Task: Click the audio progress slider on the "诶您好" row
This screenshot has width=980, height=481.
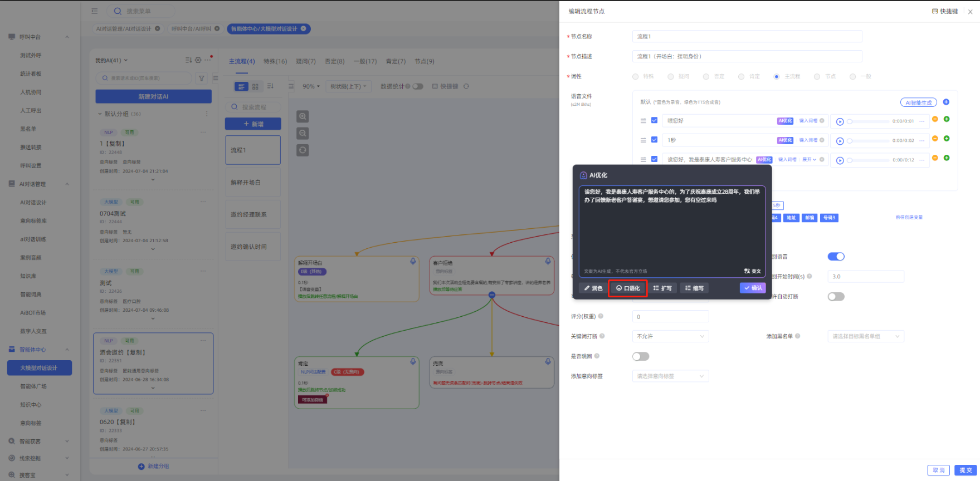Action: (x=869, y=160)
